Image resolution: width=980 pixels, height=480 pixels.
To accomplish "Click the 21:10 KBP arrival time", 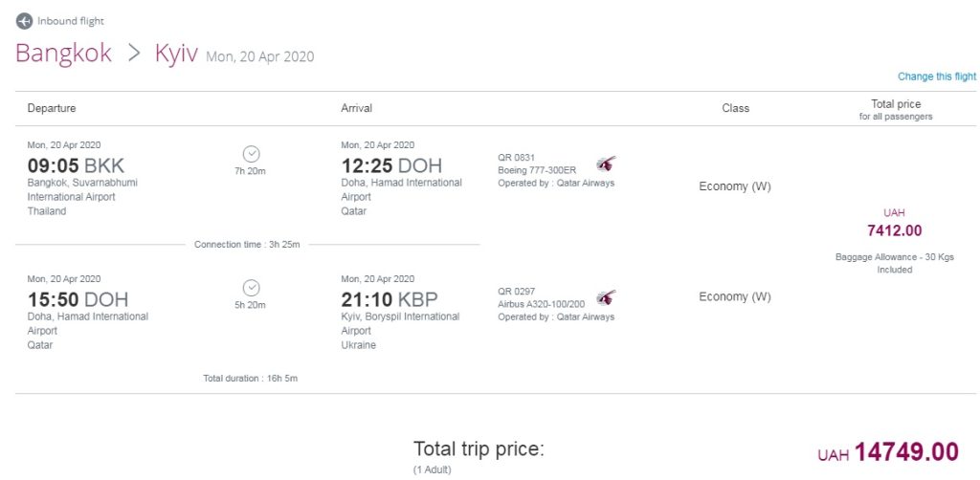I will coord(390,299).
